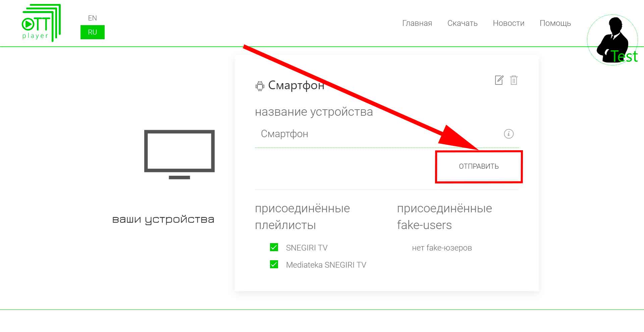Edit the Смартфон device with pencil icon

tap(499, 80)
